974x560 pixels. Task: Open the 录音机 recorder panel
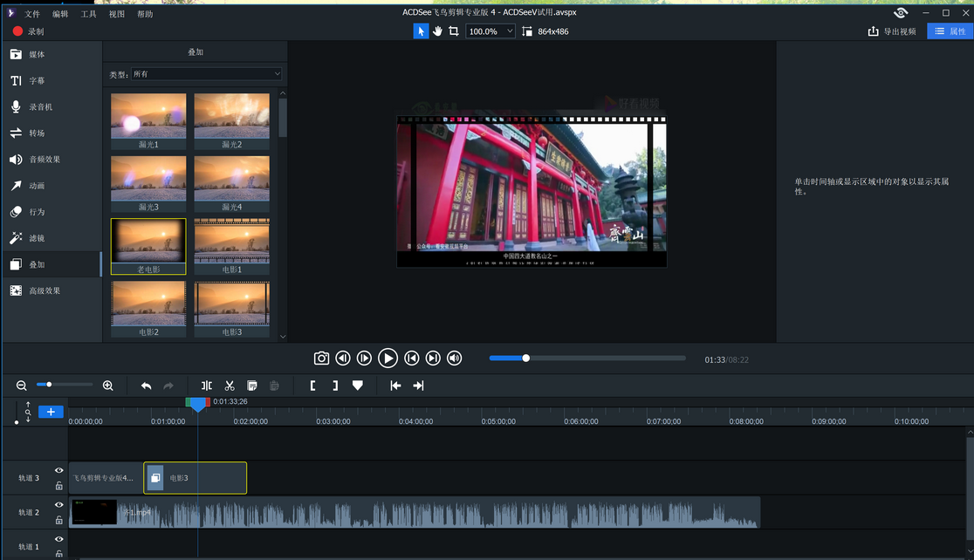pyautogui.click(x=51, y=106)
